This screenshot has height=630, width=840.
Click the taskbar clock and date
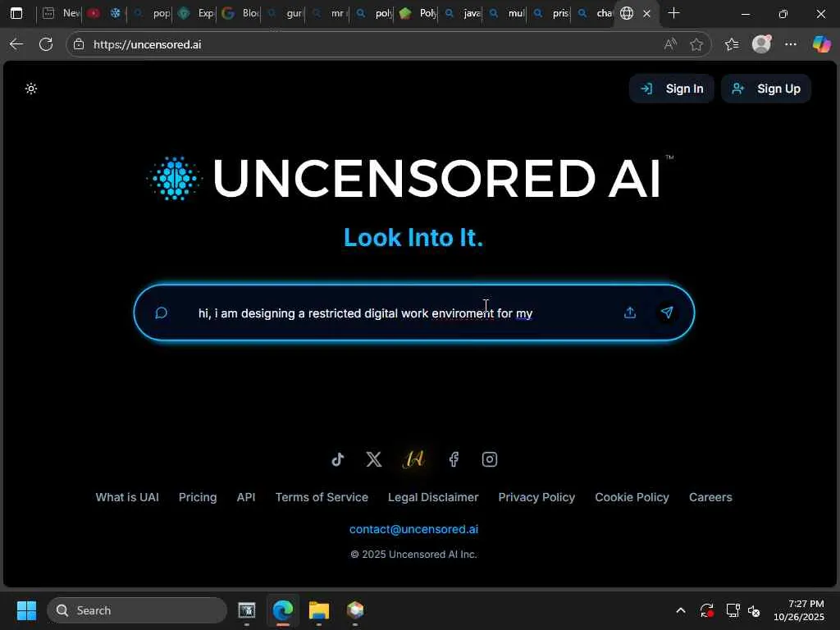[x=798, y=610]
